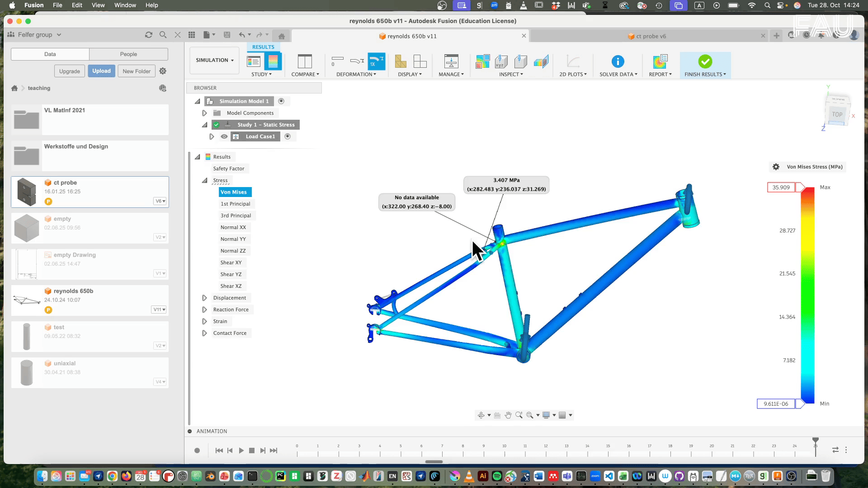
Task: Activate the Orbit tool below the viewport
Action: [481, 415]
